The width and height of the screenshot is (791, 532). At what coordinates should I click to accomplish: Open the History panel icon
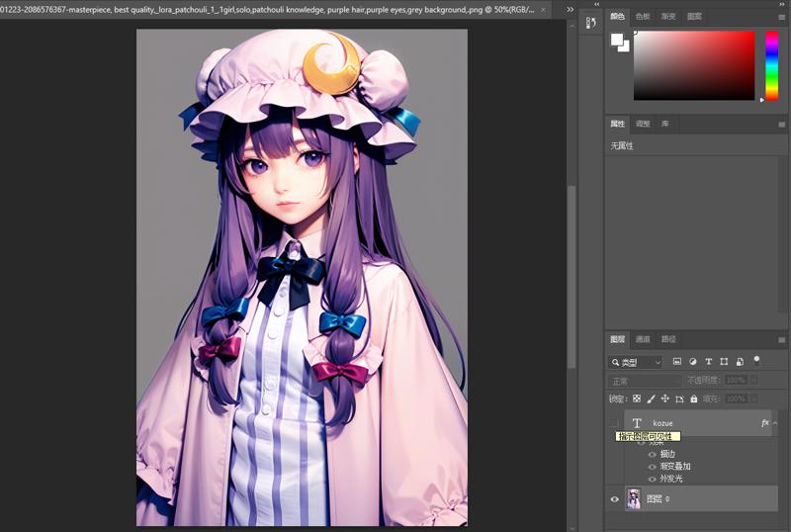tap(590, 23)
